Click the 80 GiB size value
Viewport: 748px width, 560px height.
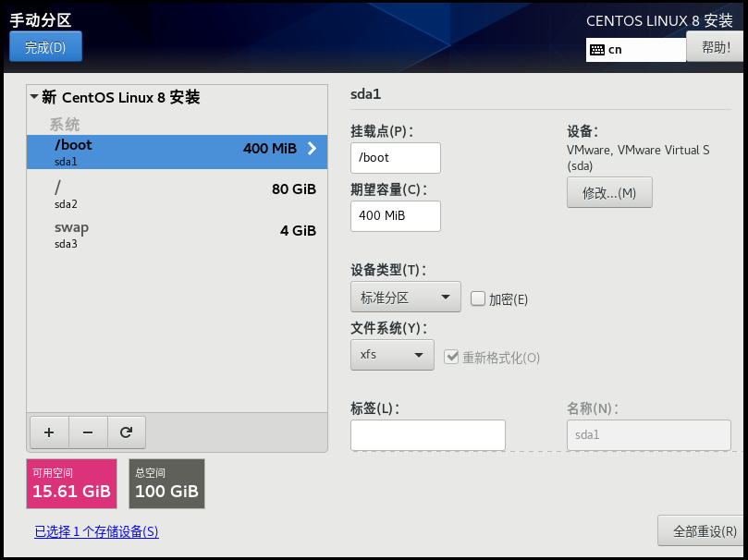pos(294,189)
